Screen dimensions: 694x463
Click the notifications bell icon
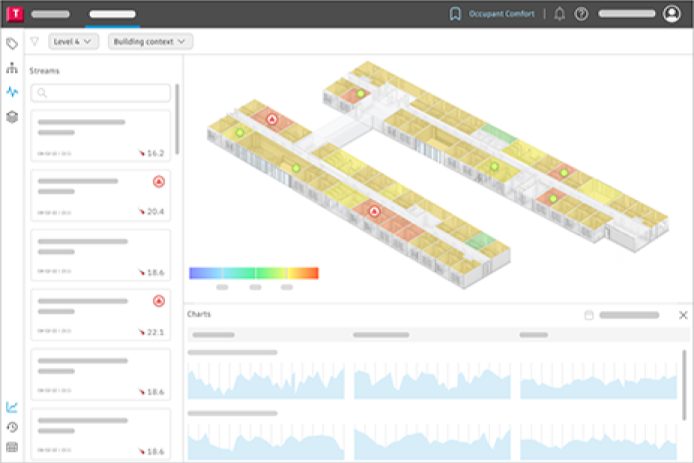pos(558,14)
